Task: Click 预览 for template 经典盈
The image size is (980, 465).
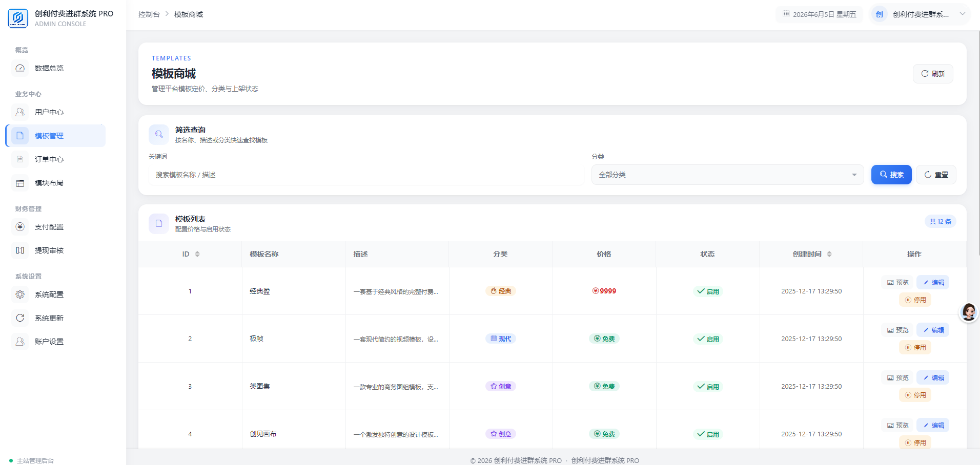Action: [x=897, y=282]
